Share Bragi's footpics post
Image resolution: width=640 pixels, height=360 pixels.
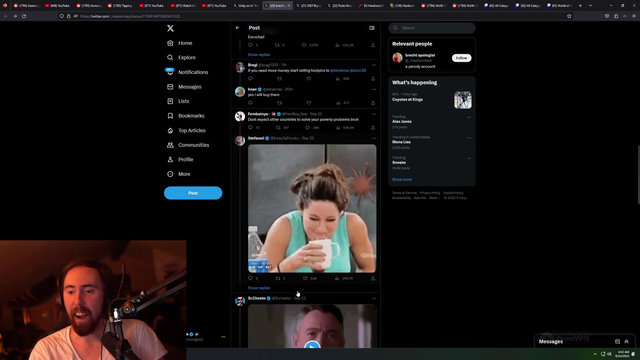(373, 78)
